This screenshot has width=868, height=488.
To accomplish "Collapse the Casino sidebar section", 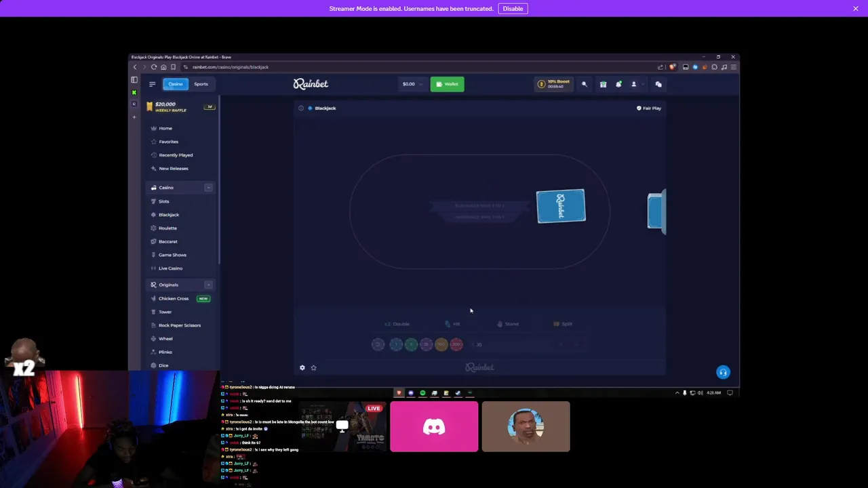I will pyautogui.click(x=208, y=188).
